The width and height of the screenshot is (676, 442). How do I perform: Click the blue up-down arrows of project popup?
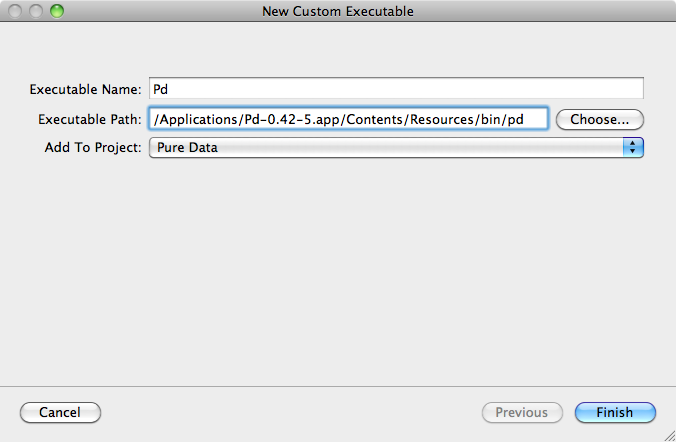(x=633, y=147)
